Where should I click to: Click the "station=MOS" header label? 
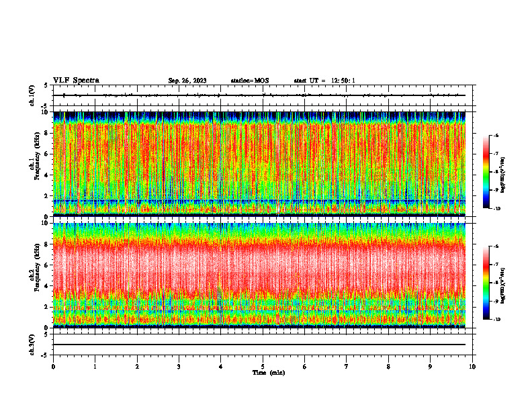250,81
